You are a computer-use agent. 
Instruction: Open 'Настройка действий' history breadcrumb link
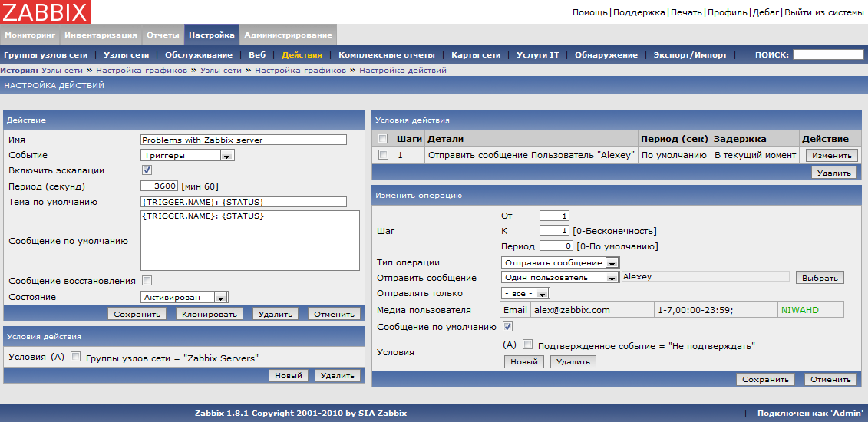(x=402, y=71)
